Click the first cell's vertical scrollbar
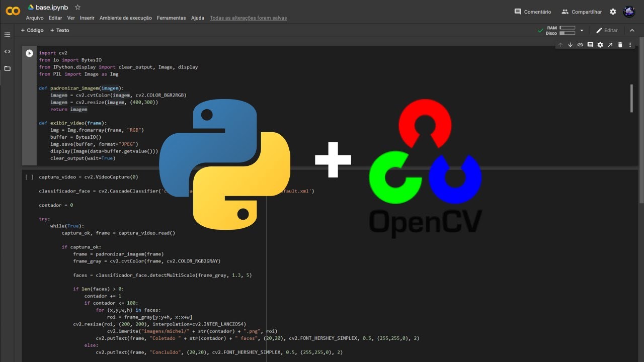Viewport: 644px width, 362px height. click(631, 98)
